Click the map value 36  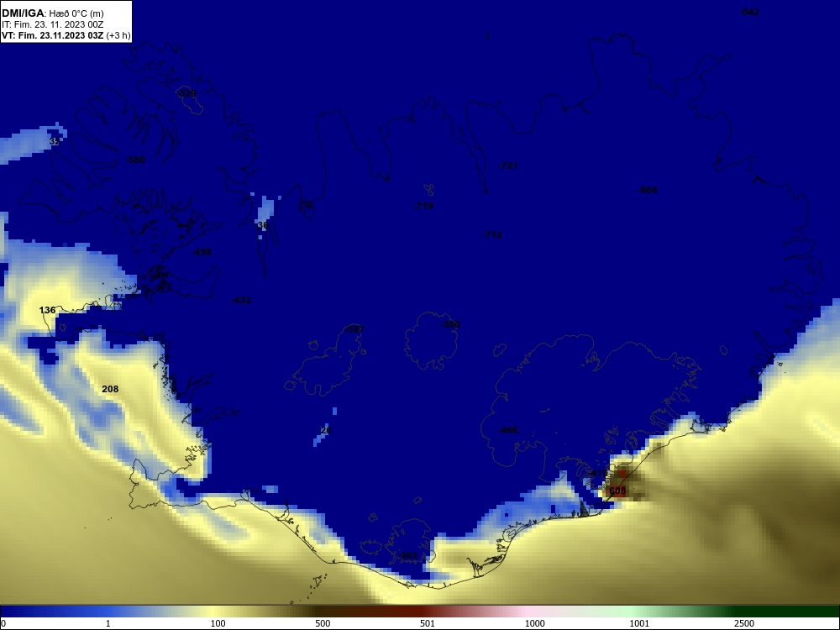click(x=262, y=225)
